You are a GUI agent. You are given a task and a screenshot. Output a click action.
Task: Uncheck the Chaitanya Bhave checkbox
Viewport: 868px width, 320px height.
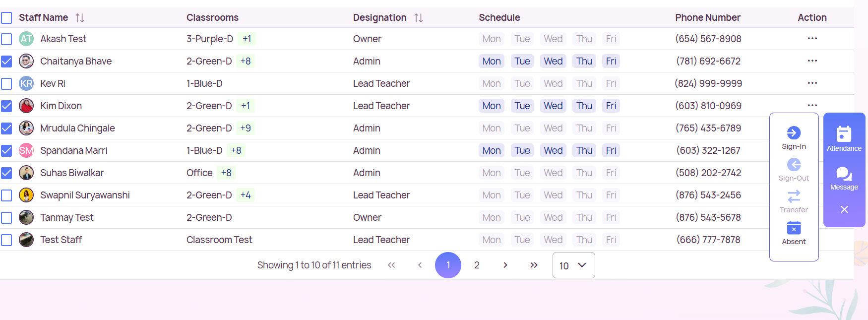click(x=6, y=62)
